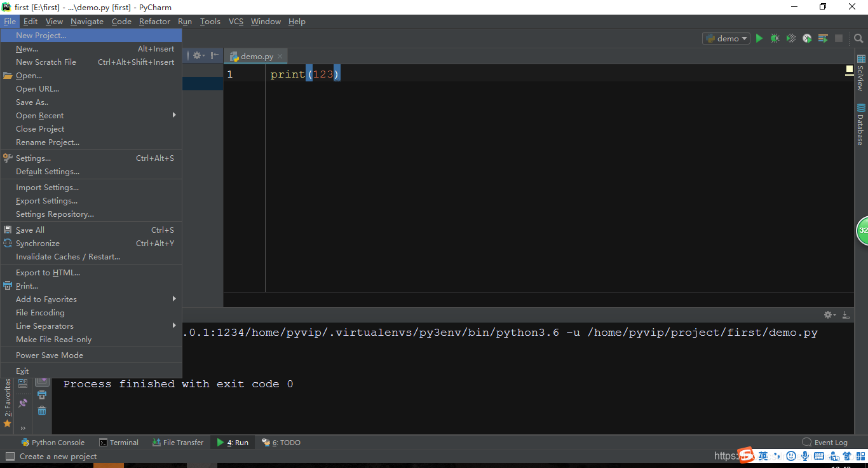This screenshot has width=868, height=468.
Task: Click the concurrency diagram run icon
Action: coord(823,38)
